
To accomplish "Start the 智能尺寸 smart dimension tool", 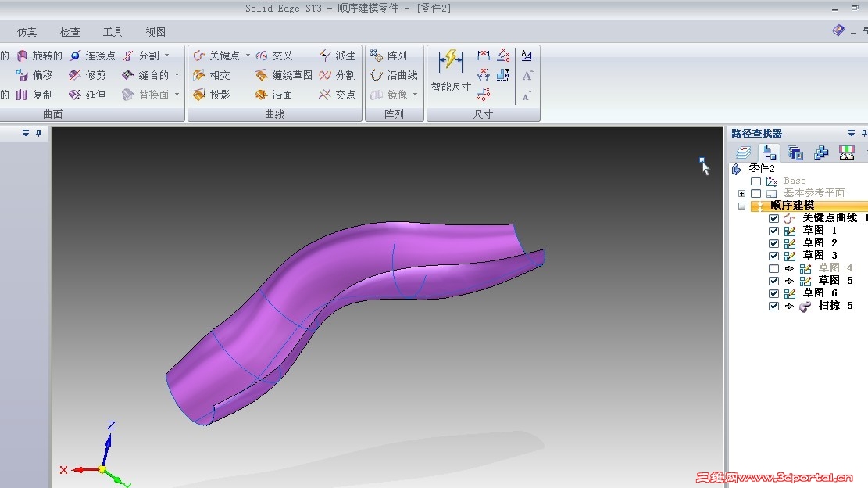I will click(x=451, y=71).
